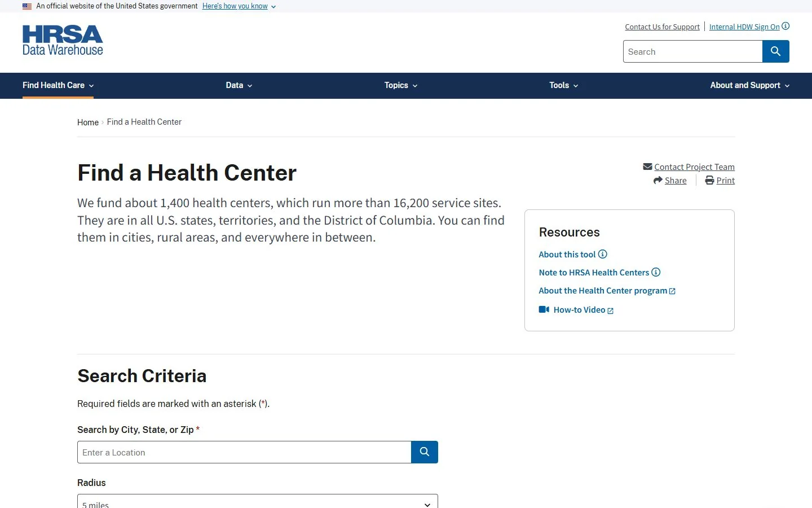Go to Home in the breadcrumb

point(88,122)
